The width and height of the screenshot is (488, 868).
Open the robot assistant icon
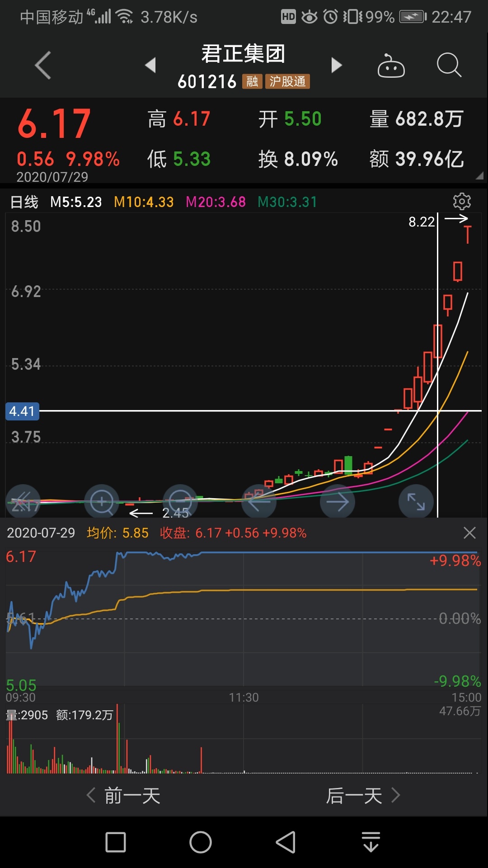[391, 66]
